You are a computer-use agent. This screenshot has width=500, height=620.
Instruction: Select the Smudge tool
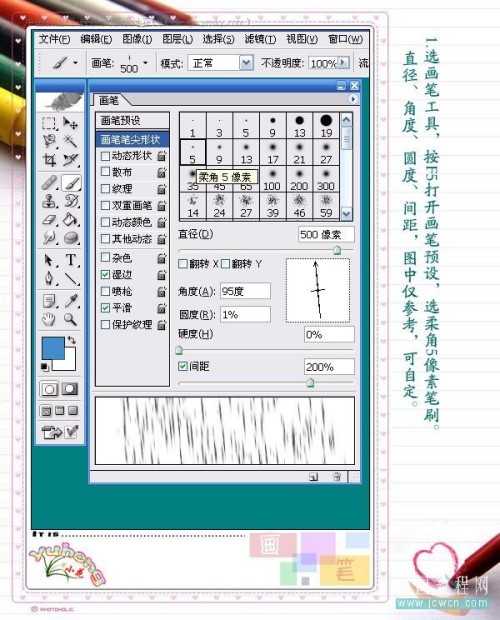click(x=49, y=238)
